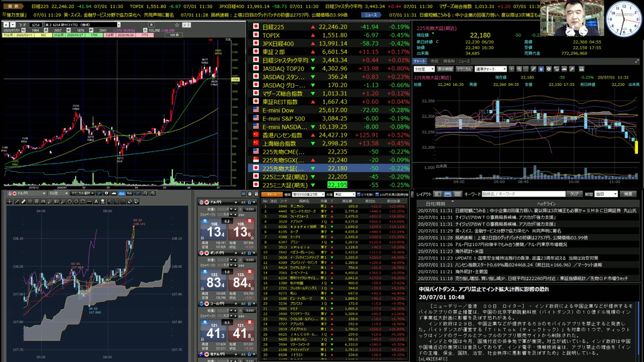Switch to the 時系列 tab in futures panel
The image size is (644, 362).
pyautogui.click(x=449, y=61)
